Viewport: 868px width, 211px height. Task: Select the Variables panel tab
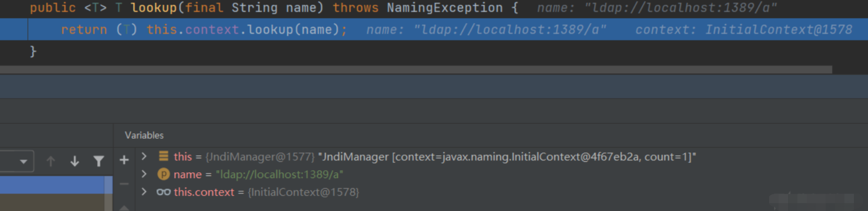(x=144, y=135)
